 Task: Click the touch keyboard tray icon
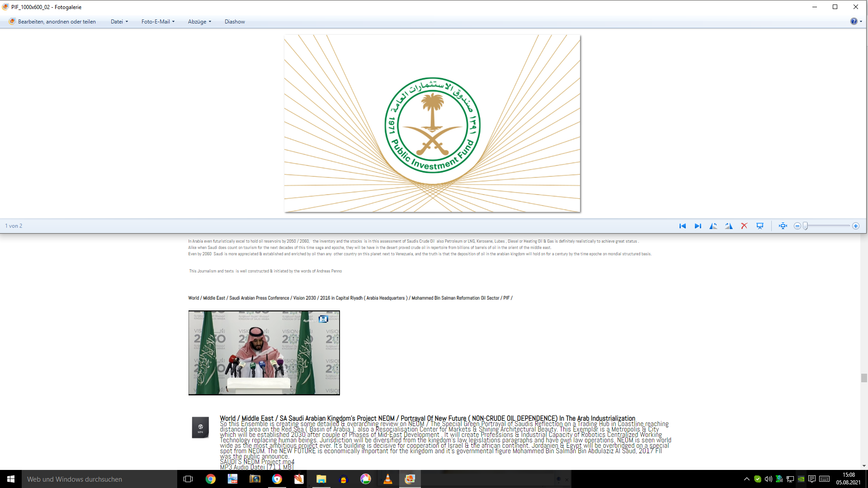[x=824, y=479]
